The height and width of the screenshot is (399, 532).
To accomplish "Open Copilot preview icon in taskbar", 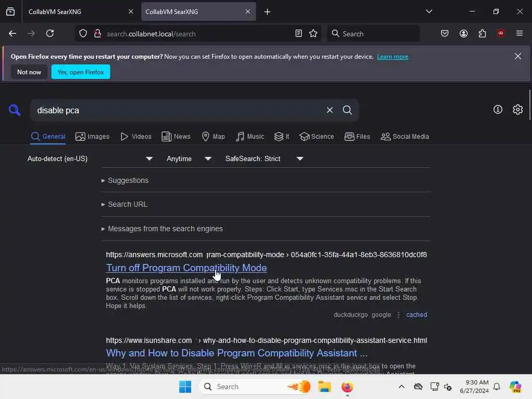I will coord(515,387).
